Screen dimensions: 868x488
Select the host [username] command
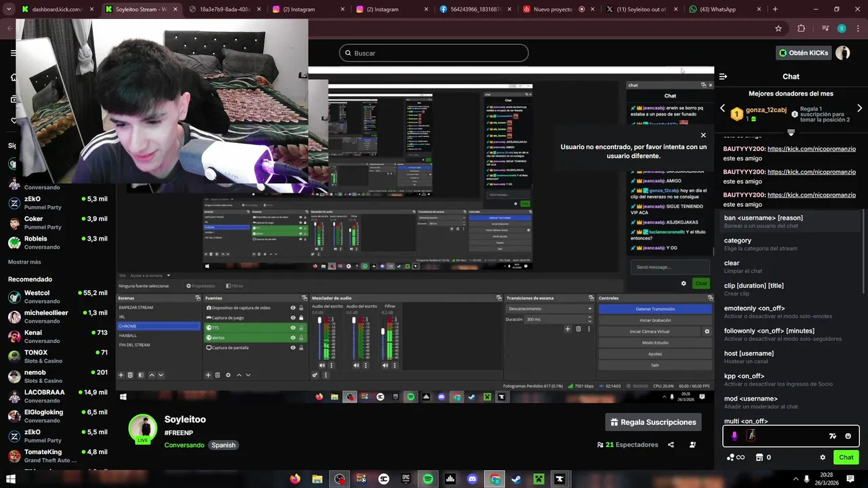[791, 357]
